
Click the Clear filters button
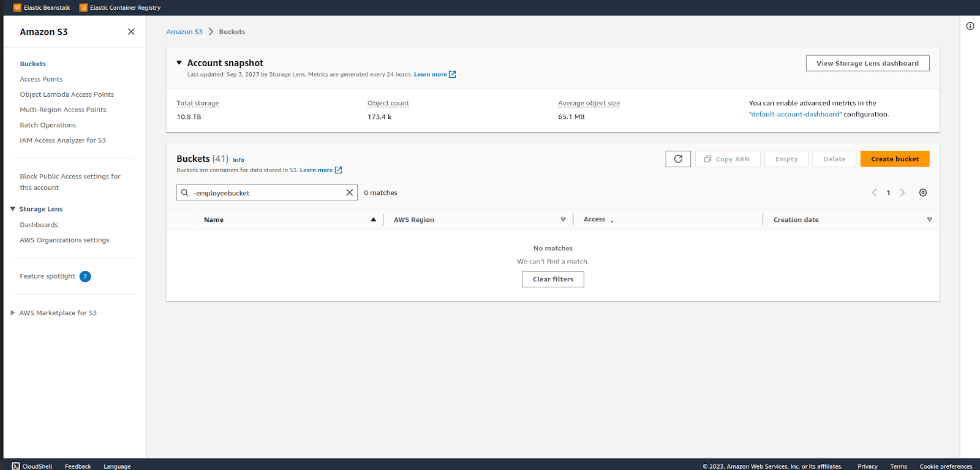point(553,279)
